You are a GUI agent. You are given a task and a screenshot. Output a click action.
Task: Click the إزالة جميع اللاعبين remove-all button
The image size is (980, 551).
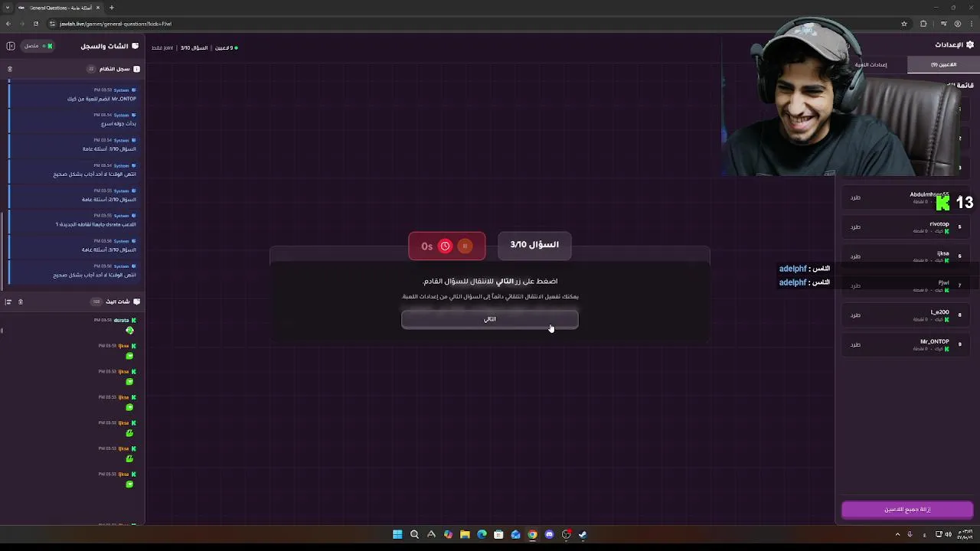907,510
